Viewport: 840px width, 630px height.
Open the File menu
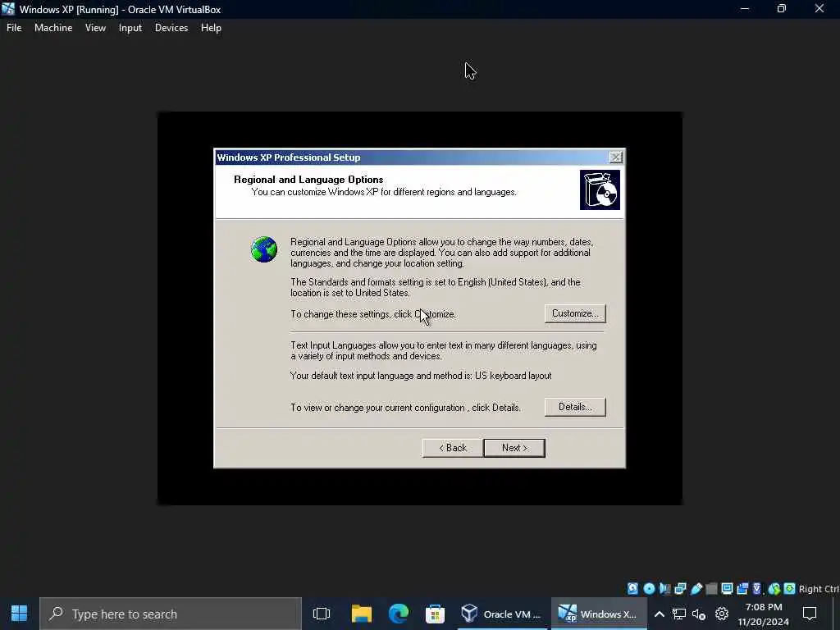pyautogui.click(x=14, y=28)
